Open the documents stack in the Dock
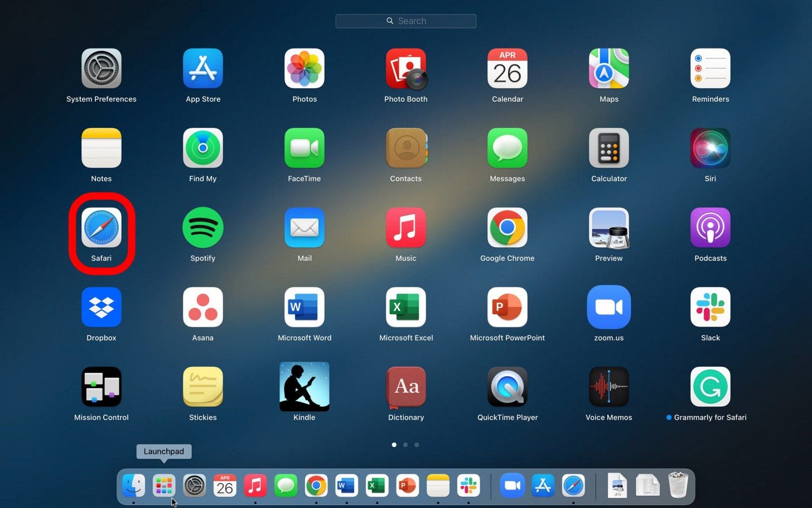 click(x=647, y=486)
